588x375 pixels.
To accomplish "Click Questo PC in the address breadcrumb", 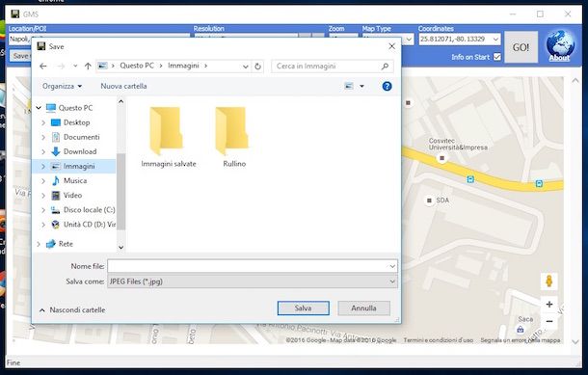I will point(137,66).
